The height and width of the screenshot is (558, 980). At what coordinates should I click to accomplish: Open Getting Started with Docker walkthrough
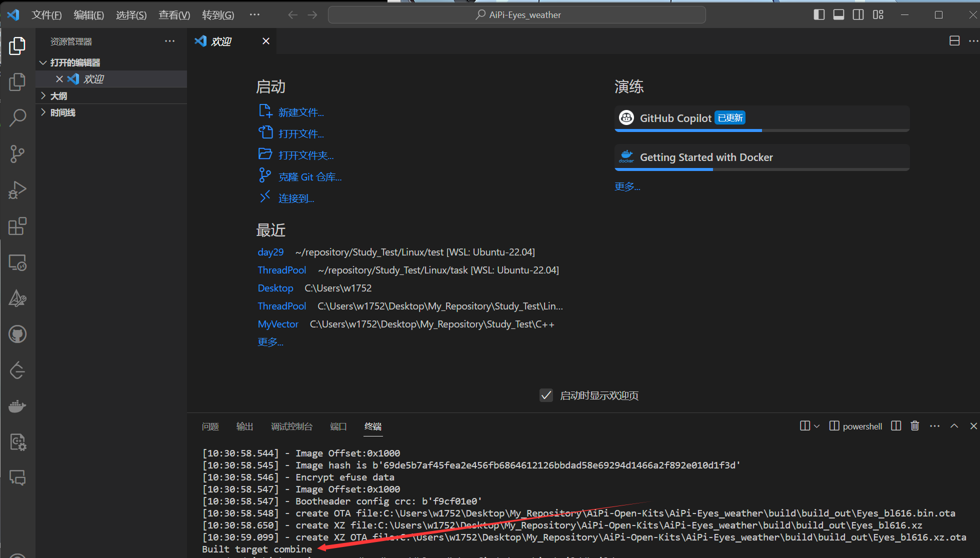click(x=761, y=157)
